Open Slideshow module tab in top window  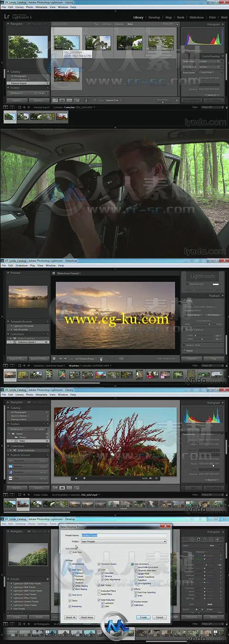click(196, 17)
